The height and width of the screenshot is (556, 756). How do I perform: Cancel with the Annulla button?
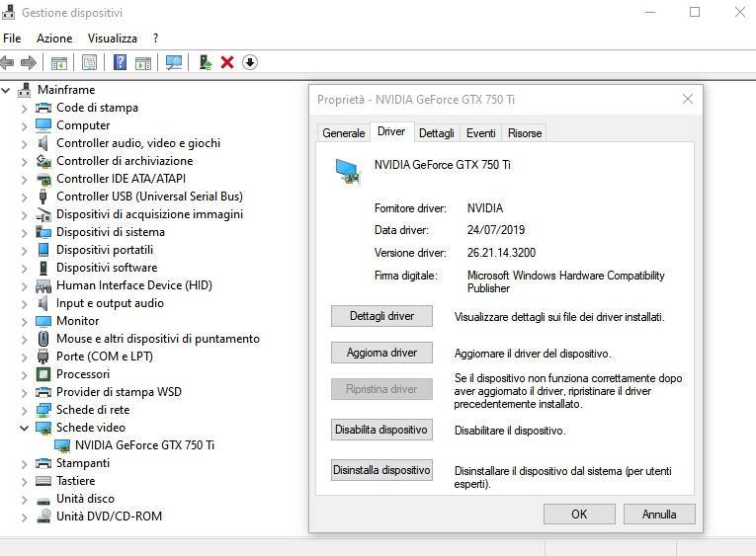click(659, 515)
